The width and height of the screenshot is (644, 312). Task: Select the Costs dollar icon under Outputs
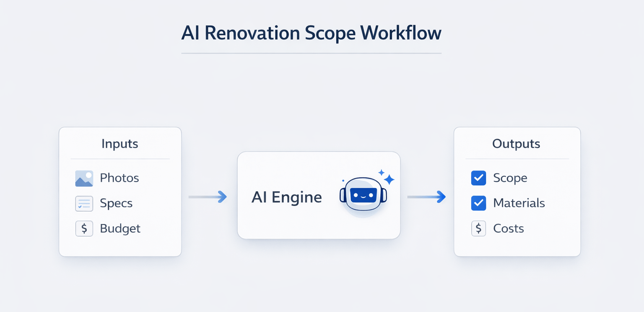(x=478, y=229)
